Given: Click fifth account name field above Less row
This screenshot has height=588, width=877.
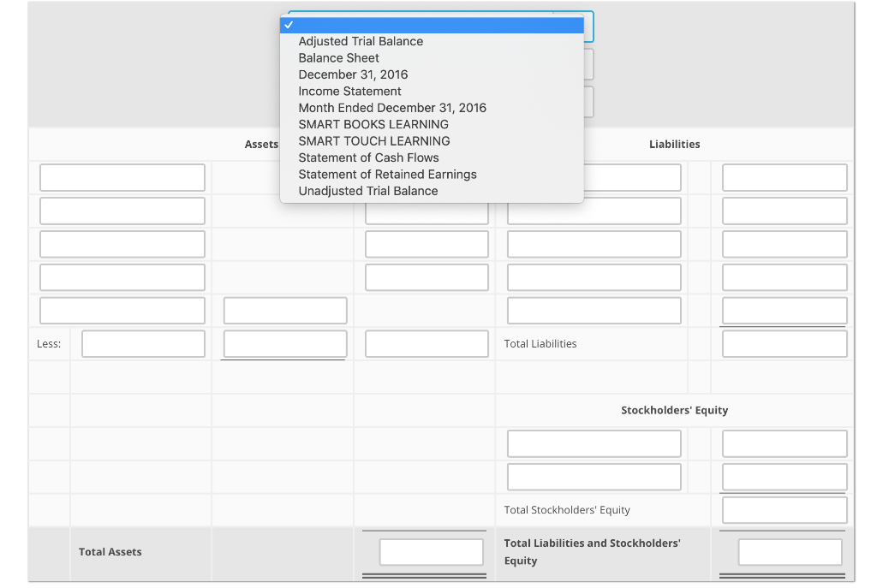Looking at the screenshot, I should pyautogui.click(x=122, y=311).
